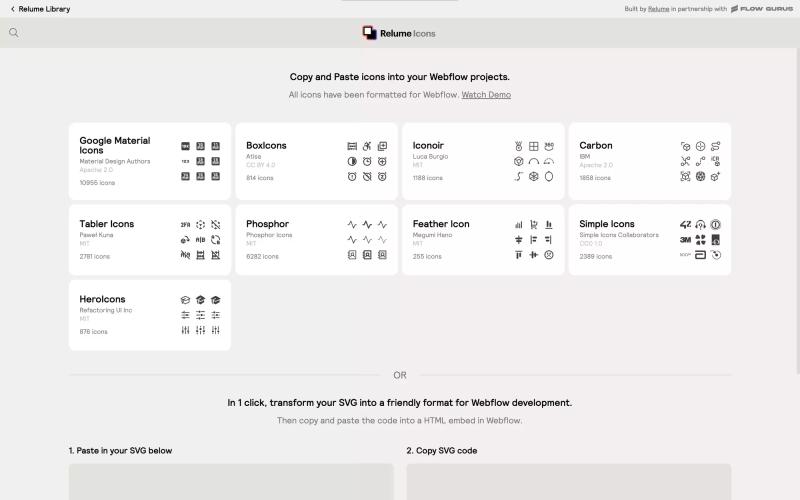Open the Watch Demo link
800x500 pixels.
pos(486,95)
